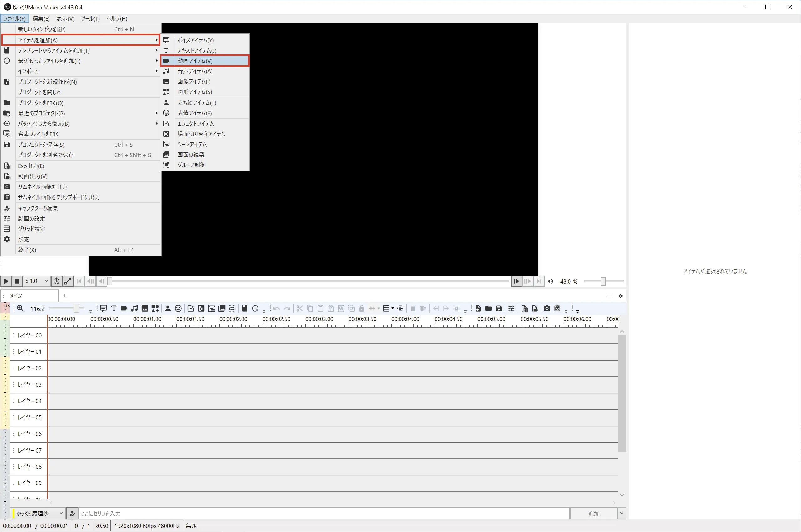
Task: Open the ツール(T) menu
Action: (90, 18)
